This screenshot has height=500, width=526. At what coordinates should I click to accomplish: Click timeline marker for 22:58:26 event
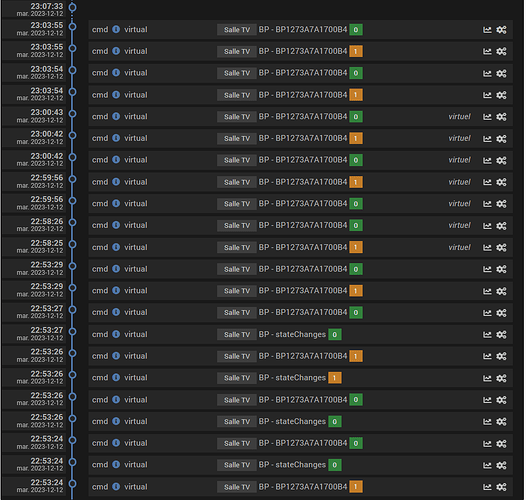[x=72, y=222]
